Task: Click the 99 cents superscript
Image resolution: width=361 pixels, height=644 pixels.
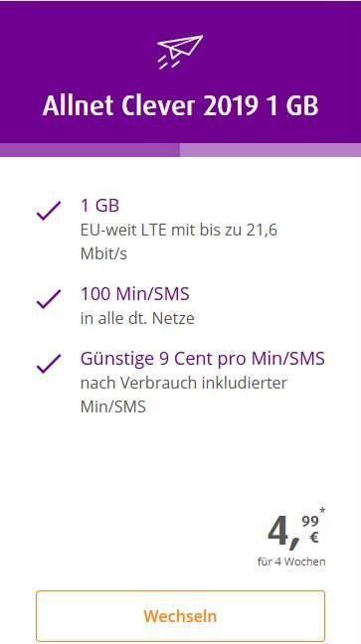Action: click(310, 522)
